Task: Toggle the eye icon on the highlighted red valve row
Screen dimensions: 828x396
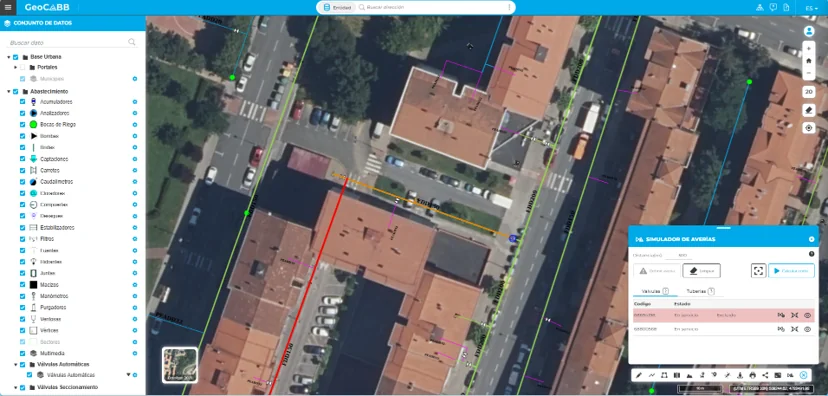Action: tap(807, 315)
